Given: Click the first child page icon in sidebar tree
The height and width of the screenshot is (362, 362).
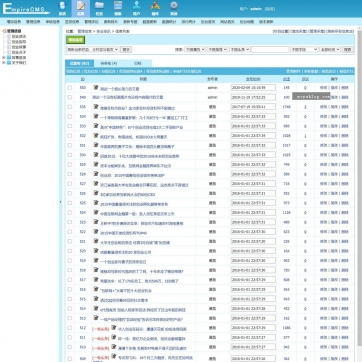Looking at the screenshot, I should coord(9,36).
